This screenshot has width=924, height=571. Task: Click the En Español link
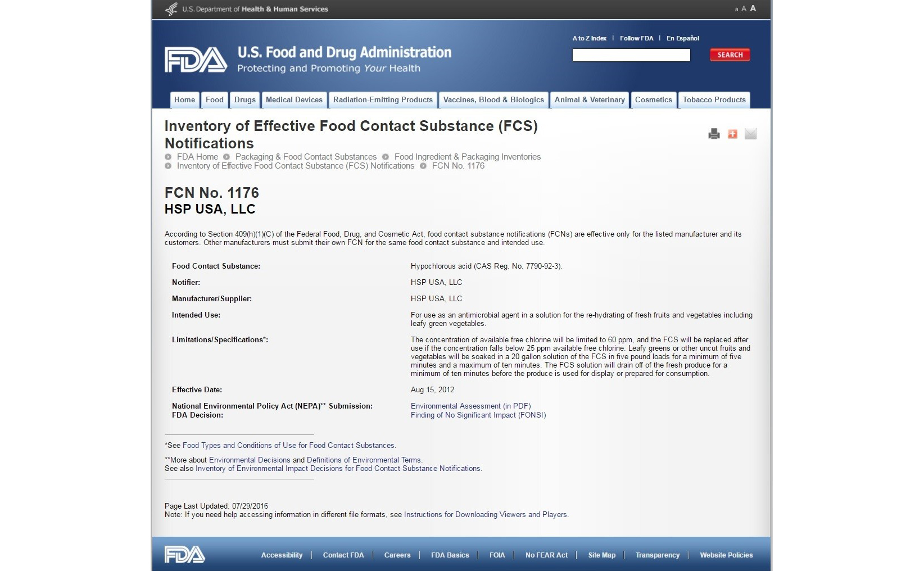tap(682, 38)
